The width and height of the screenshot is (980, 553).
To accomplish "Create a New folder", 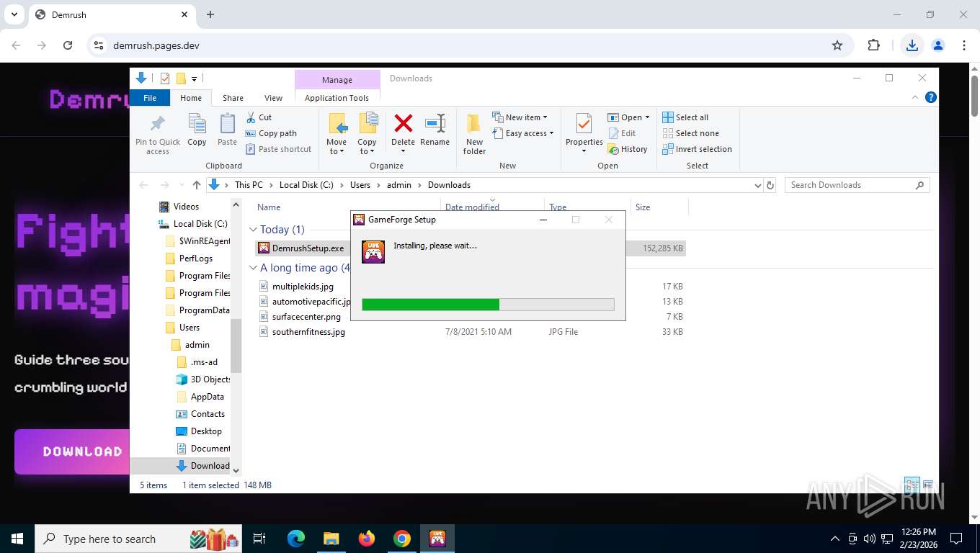I will pos(474,134).
